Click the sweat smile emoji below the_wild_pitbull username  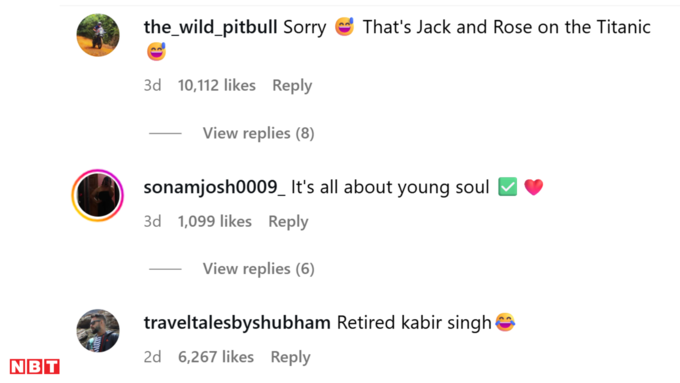tap(156, 52)
